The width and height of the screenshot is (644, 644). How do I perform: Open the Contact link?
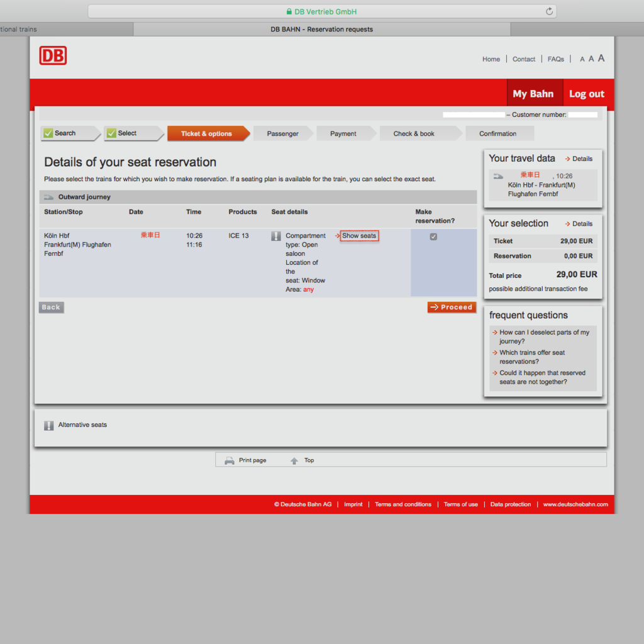pos(524,59)
